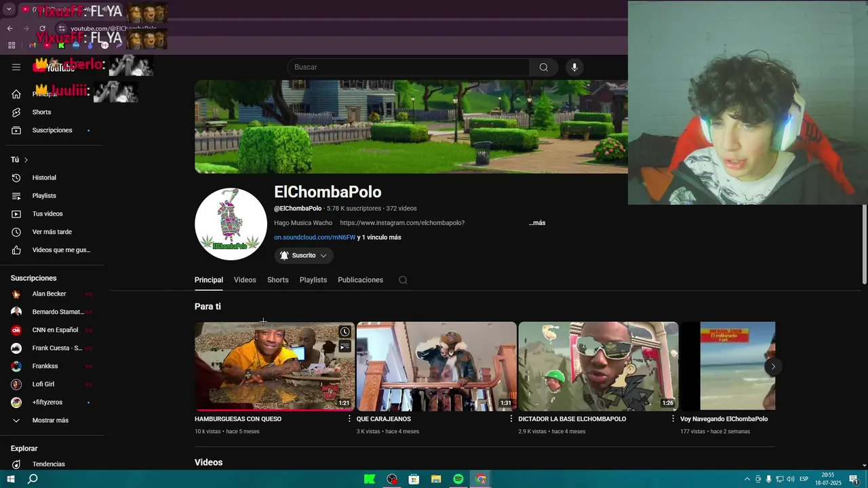Open Gmail bookmark in bookmarks bar
The width and height of the screenshot is (868, 488).
pos(32,45)
